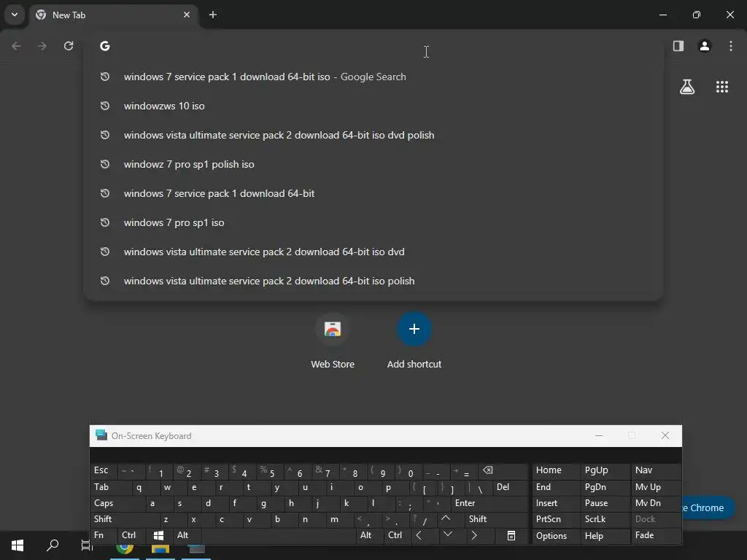Image resolution: width=747 pixels, height=560 pixels.
Task: Toggle the right Alt key on keyboard
Action: click(x=370, y=535)
